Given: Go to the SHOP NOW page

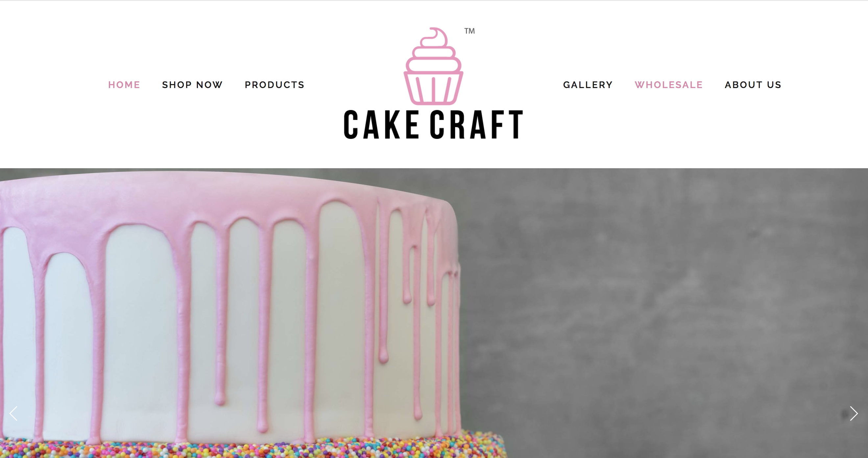Looking at the screenshot, I should (192, 85).
